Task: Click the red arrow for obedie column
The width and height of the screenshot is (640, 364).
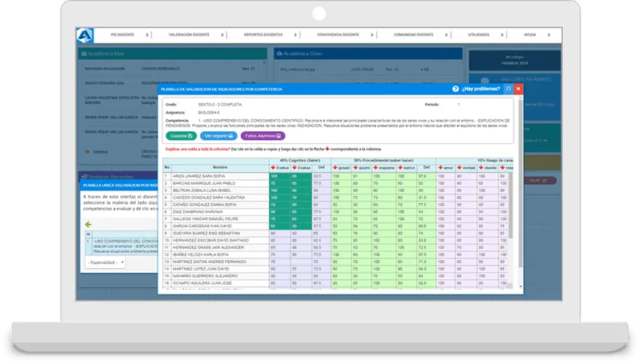Action: pyautogui.click(x=482, y=168)
